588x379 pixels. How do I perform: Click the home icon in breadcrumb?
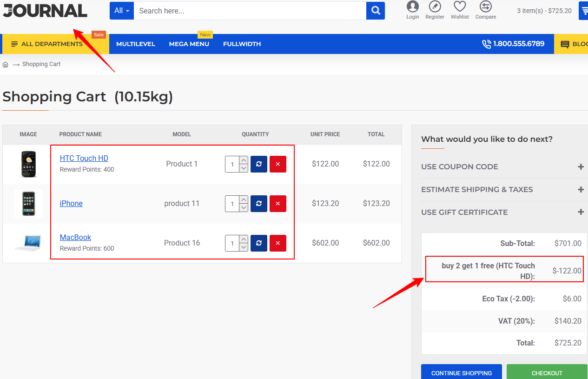click(6, 64)
